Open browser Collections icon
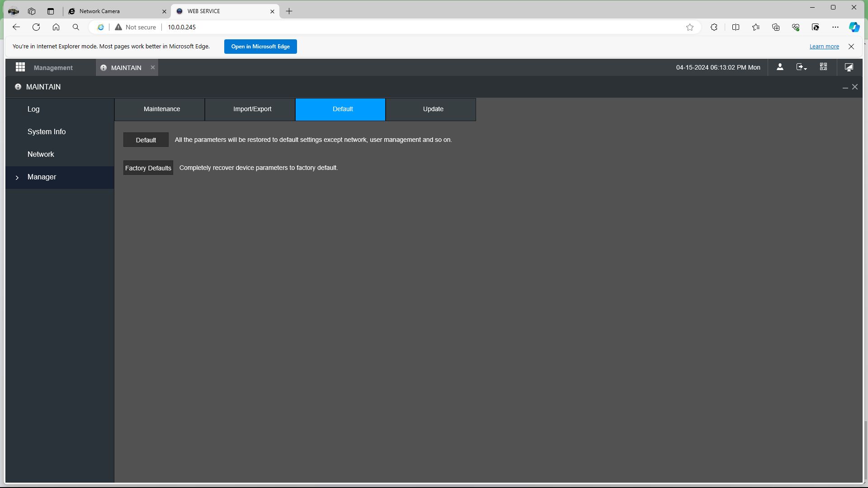Viewport: 868px width, 488px height. point(776,27)
